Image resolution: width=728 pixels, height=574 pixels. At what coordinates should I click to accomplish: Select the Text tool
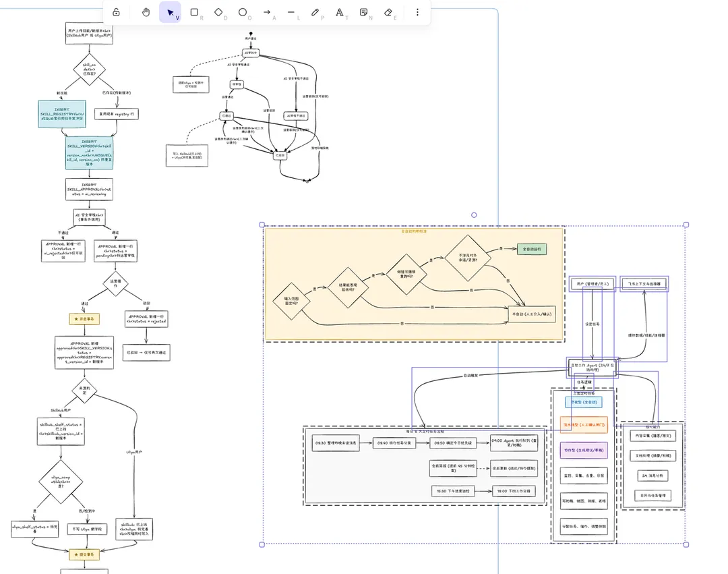tap(339, 12)
